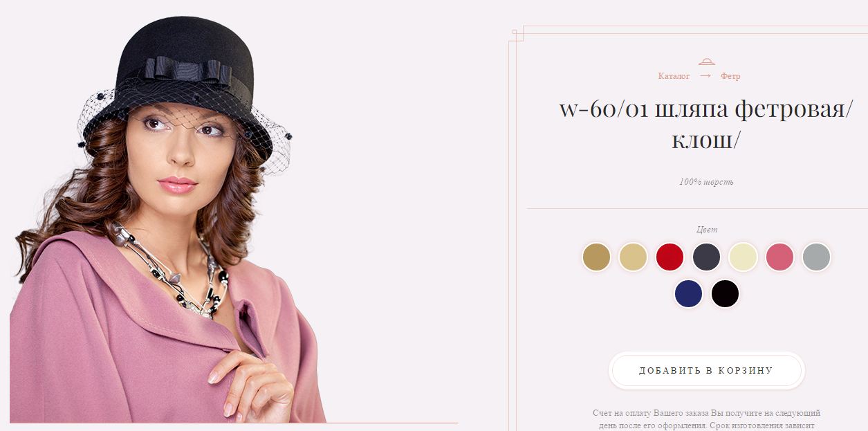
Task: Choose the light beige color swatch
Action: click(x=633, y=257)
